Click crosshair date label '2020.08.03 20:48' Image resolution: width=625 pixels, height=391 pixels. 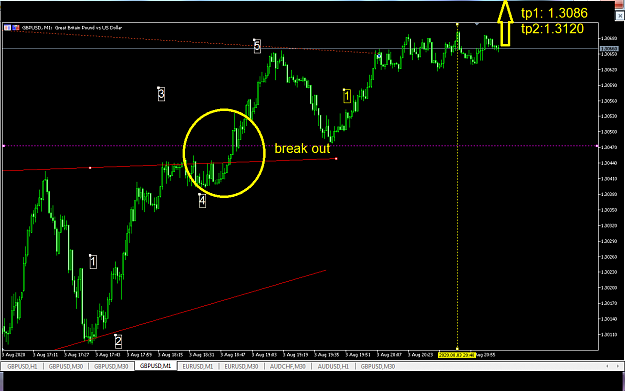(x=457, y=355)
